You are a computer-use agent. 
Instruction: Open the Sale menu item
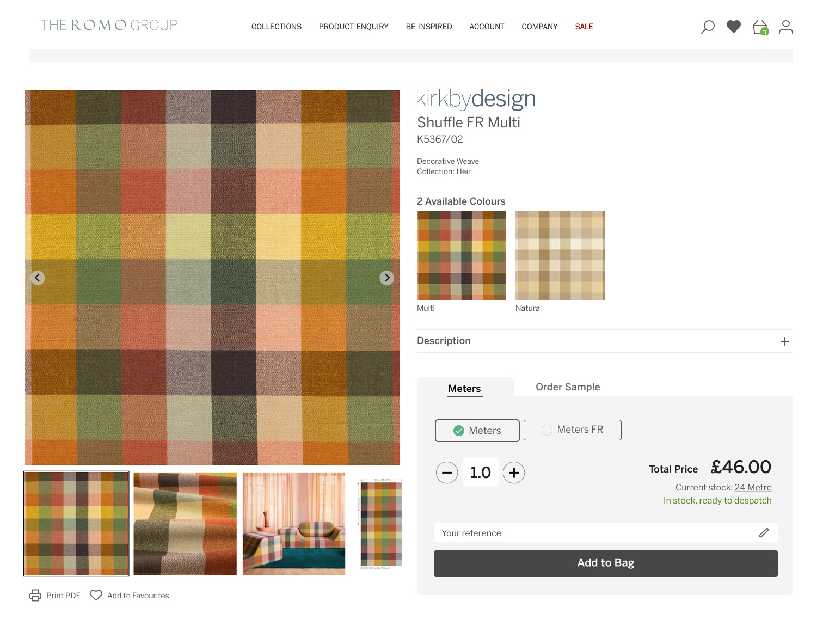point(584,27)
